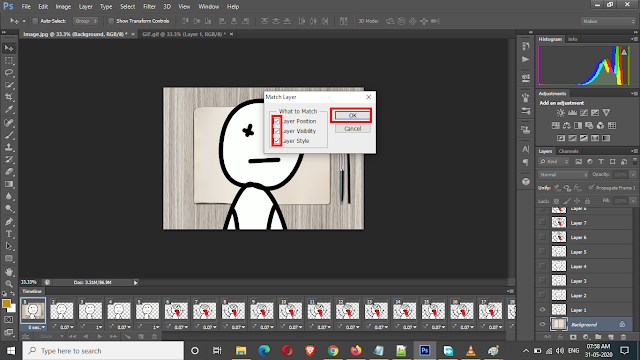The width and height of the screenshot is (640, 360).
Task: Select the Path Selection tool
Action: pyautogui.click(x=9, y=246)
